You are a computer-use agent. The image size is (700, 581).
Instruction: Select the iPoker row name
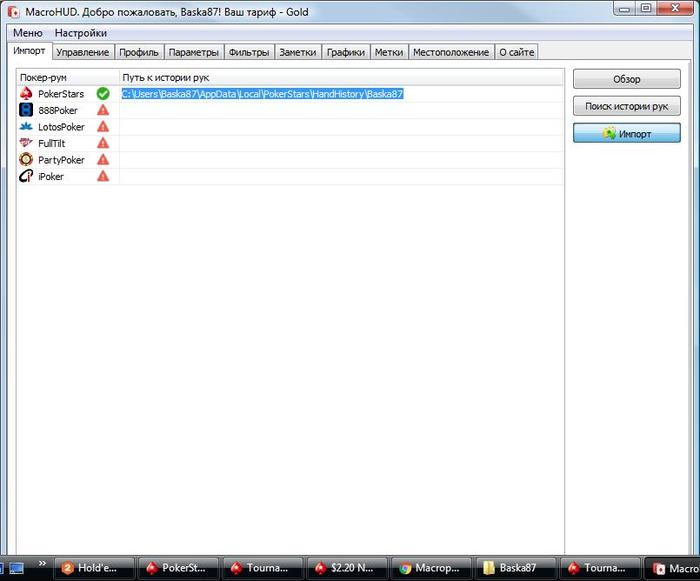(51, 176)
